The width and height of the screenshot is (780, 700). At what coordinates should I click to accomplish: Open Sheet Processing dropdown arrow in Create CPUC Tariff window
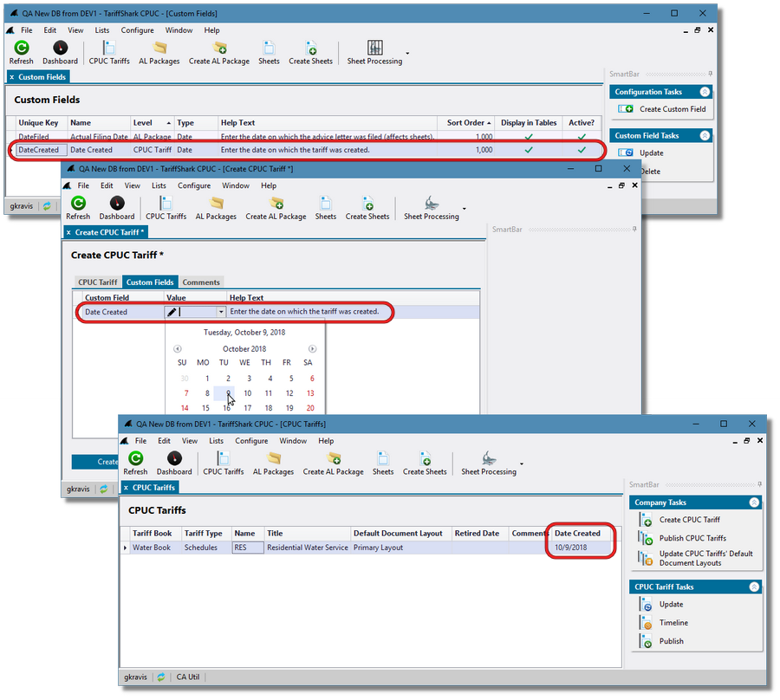[465, 209]
